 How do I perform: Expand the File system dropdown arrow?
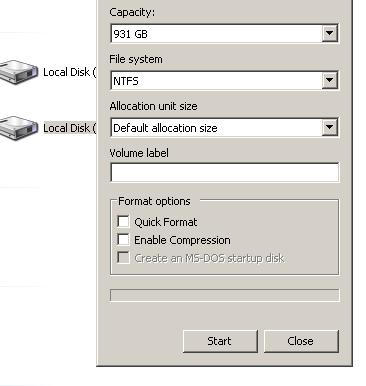pos(329,80)
